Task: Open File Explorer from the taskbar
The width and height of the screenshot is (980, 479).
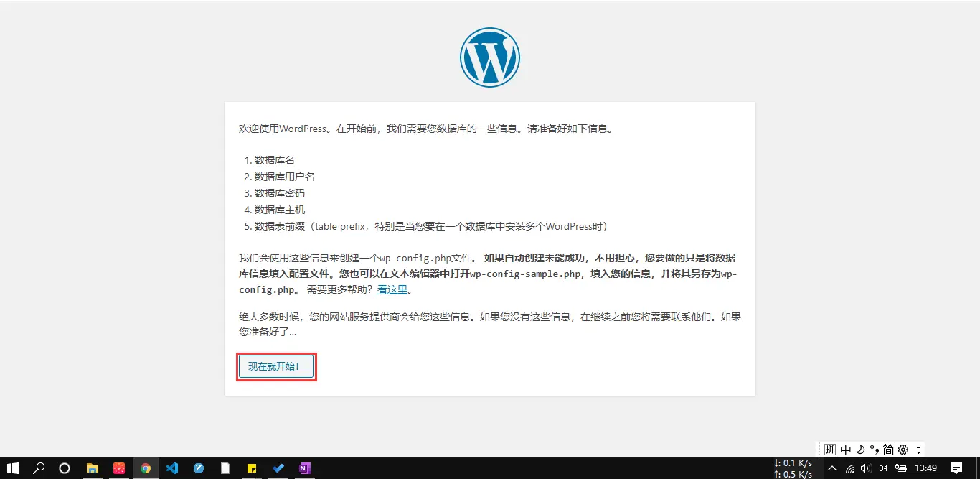Action: [93, 468]
